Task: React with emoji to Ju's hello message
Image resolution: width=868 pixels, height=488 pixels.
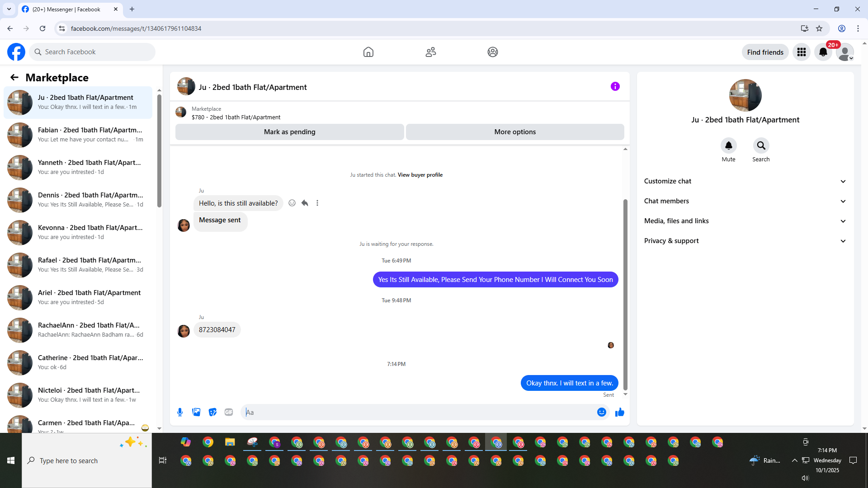Action: tap(292, 203)
